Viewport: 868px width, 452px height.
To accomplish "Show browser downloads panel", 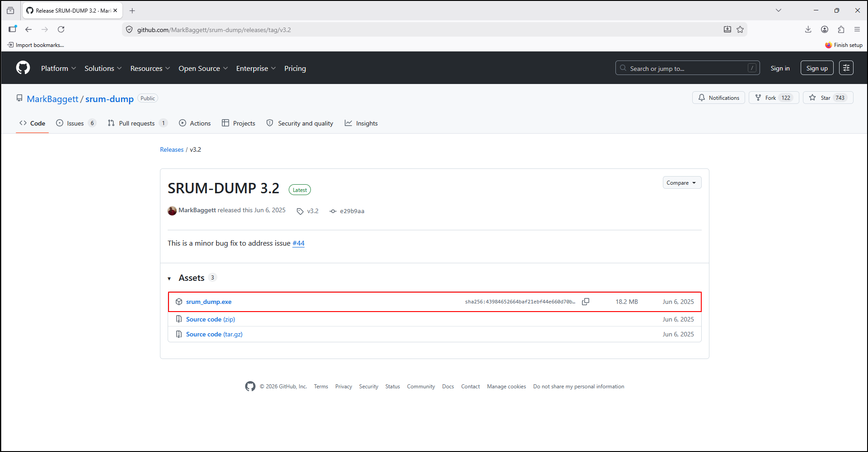I will 808,30.
